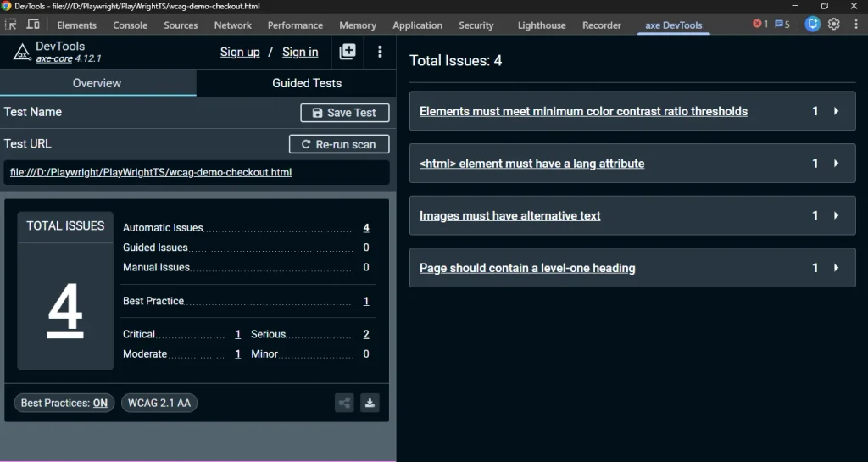Click the blue AI assistance icon

(x=812, y=25)
